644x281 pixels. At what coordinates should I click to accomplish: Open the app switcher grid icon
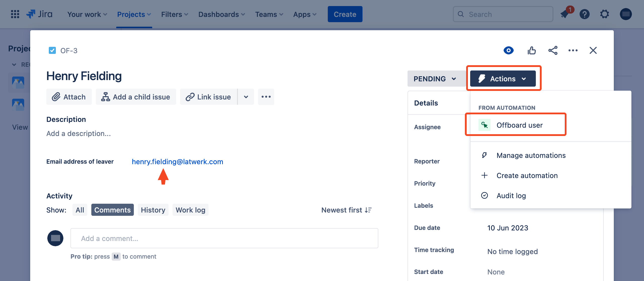click(15, 14)
